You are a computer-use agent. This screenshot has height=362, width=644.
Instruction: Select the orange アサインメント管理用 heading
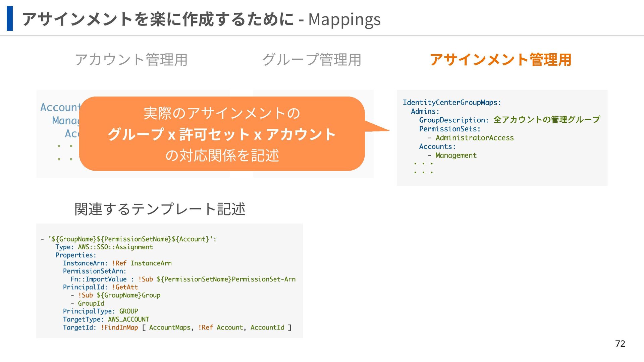coord(500,60)
